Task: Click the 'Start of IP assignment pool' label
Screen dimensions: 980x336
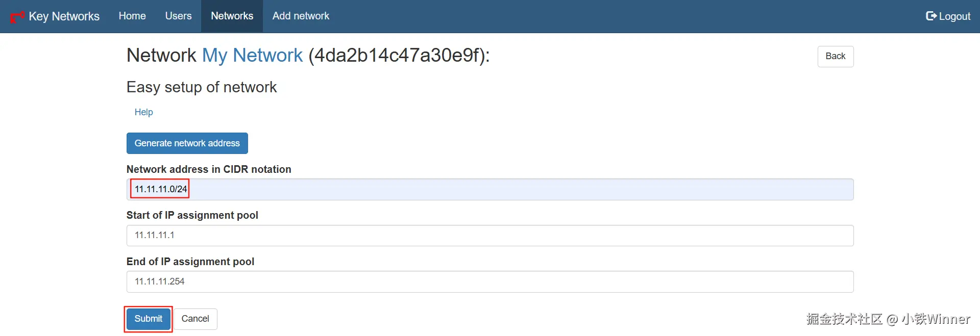Action: [x=192, y=215]
